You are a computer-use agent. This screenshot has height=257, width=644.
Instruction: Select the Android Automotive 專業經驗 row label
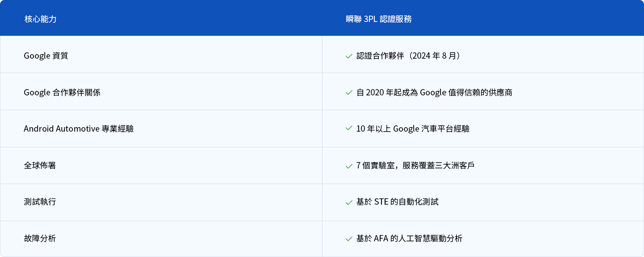tap(79, 129)
